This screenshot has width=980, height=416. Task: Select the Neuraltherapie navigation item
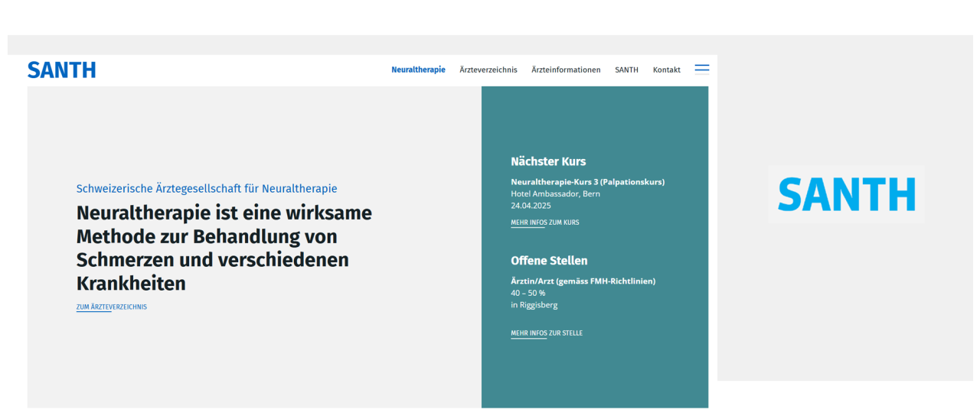coord(418,70)
